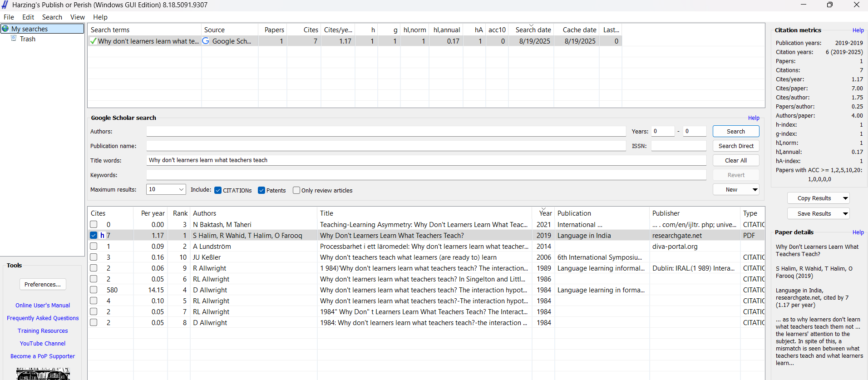Sort searches by the Papers column header
Image resolution: width=868 pixels, height=380 pixels.
click(x=272, y=30)
